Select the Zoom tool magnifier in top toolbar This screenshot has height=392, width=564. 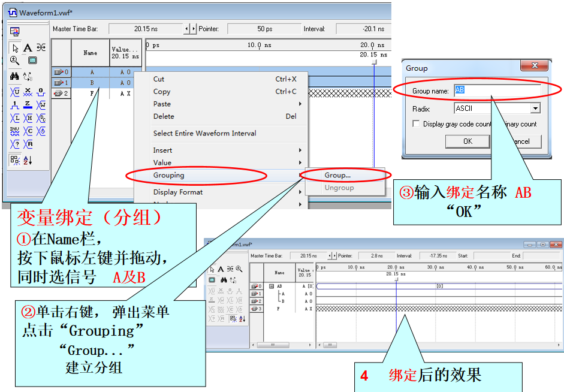[15, 60]
